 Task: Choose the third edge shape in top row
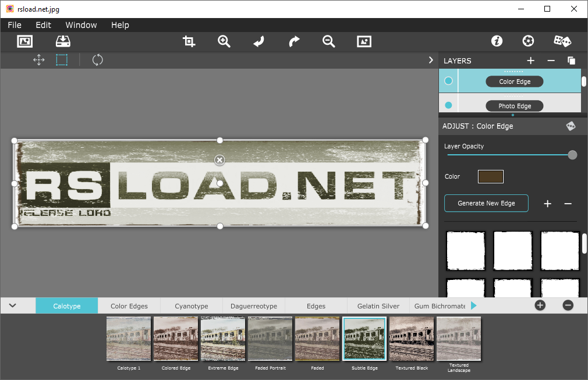click(x=560, y=251)
